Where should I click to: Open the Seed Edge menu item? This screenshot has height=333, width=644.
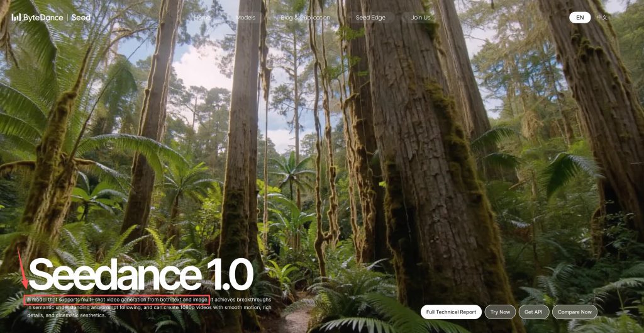click(370, 18)
